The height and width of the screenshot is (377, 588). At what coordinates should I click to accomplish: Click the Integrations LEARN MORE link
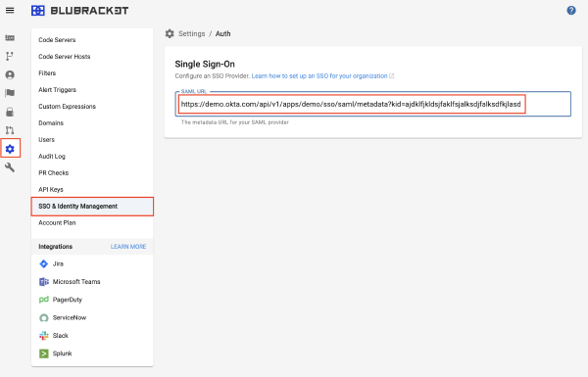[128, 247]
